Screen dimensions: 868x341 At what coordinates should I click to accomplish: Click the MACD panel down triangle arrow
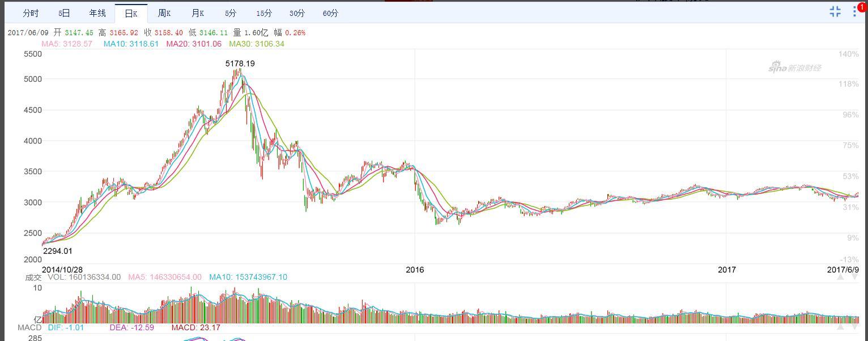[855, 327]
